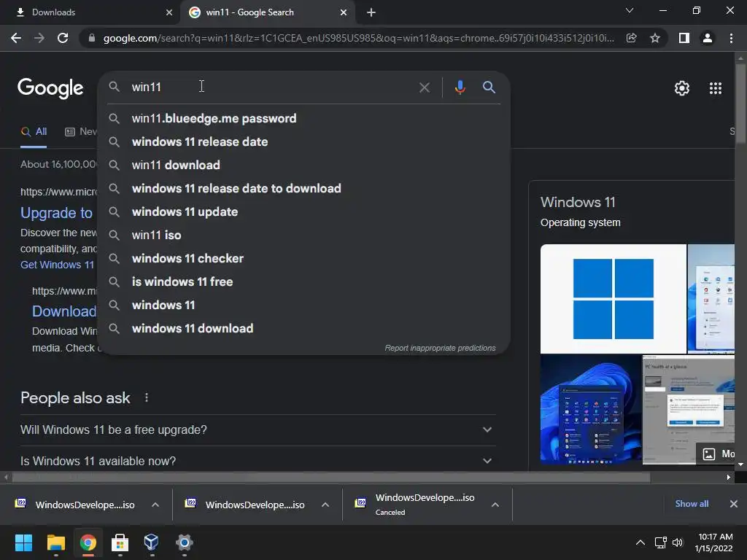Open the dark Start menu screenshot thumbnail
Image resolution: width=747 pixels, height=560 pixels.
pyautogui.click(x=591, y=409)
